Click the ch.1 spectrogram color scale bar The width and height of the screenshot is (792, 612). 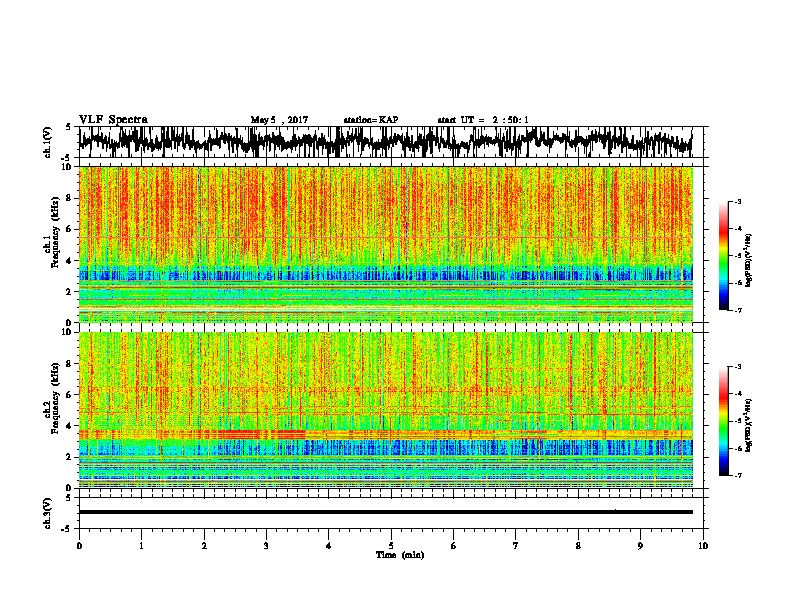pos(724,256)
